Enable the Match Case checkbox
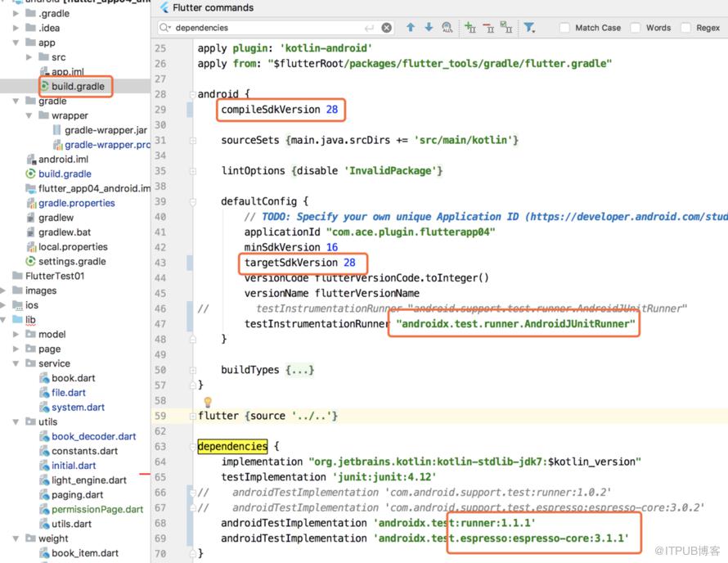The width and height of the screenshot is (728, 563). click(564, 28)
